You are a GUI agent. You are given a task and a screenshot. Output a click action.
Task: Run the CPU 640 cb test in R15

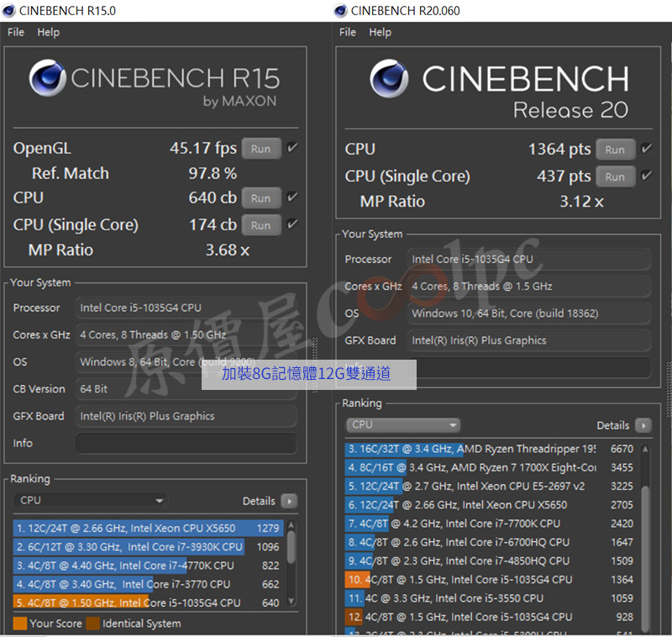[261, 198]
